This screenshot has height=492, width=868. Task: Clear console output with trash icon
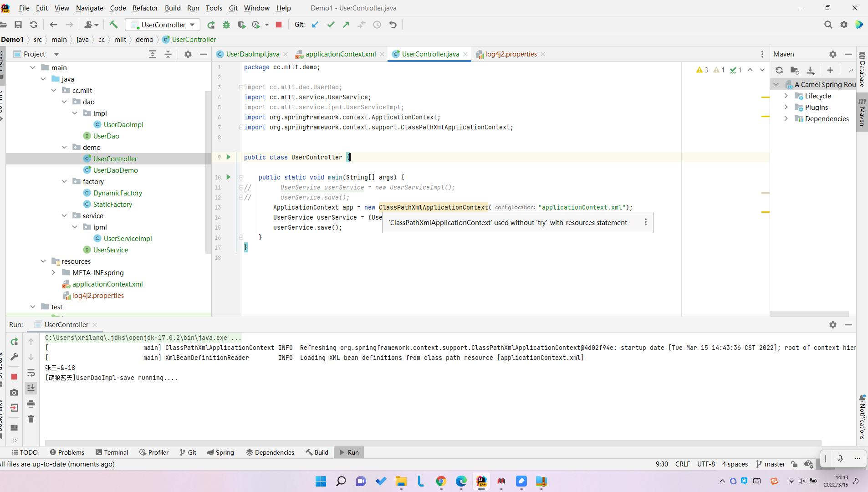click(x=31, y=419)
